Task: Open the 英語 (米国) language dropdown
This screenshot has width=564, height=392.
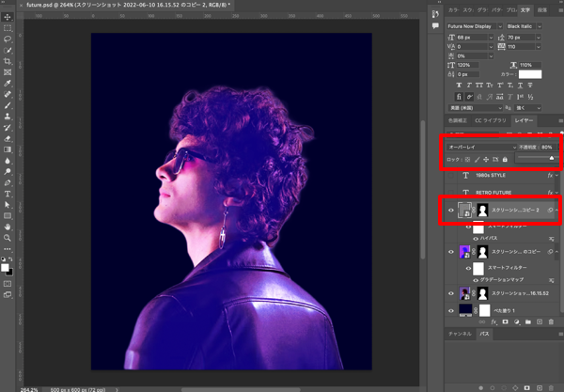Action: pos(475,108)
